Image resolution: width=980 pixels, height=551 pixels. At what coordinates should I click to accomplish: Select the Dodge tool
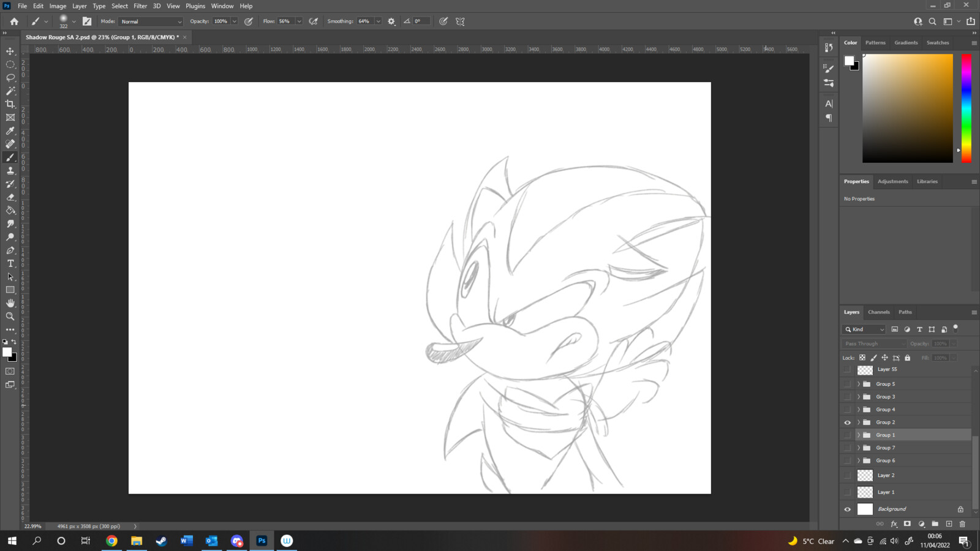[x=10, y=237]
